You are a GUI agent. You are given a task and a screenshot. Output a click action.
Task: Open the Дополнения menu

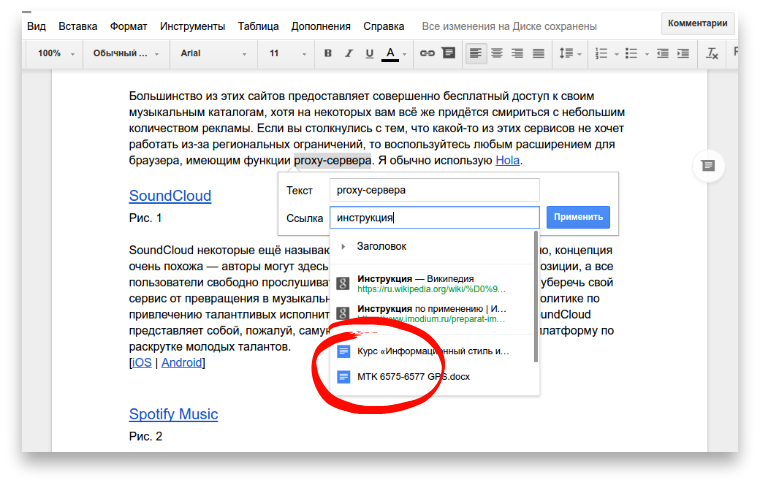[x=320, y=26]
